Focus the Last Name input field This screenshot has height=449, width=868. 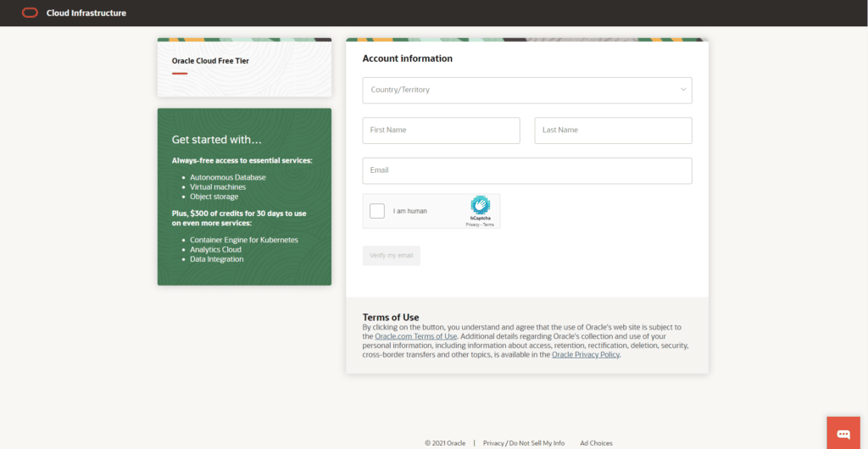click(x=613, y=130)
